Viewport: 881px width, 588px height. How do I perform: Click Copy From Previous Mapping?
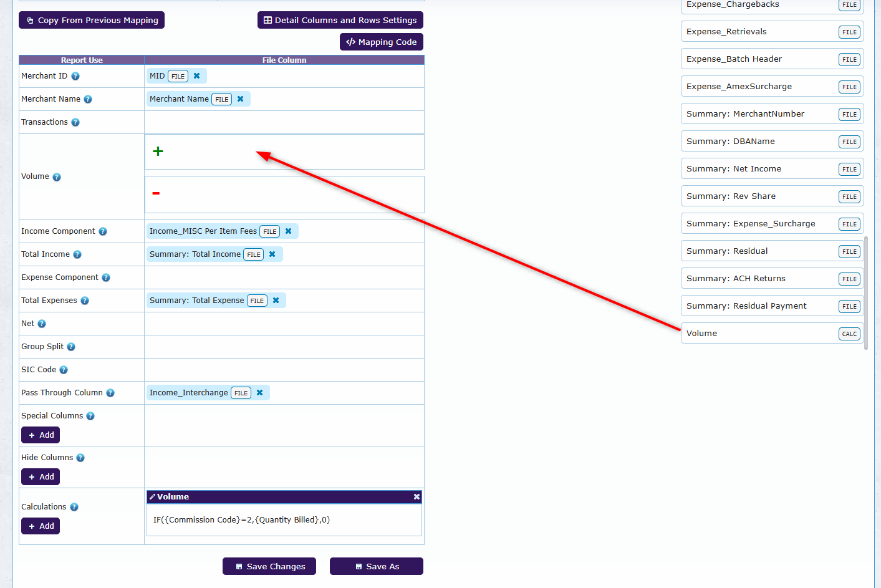pyautogui.click(x=92, y=20)
